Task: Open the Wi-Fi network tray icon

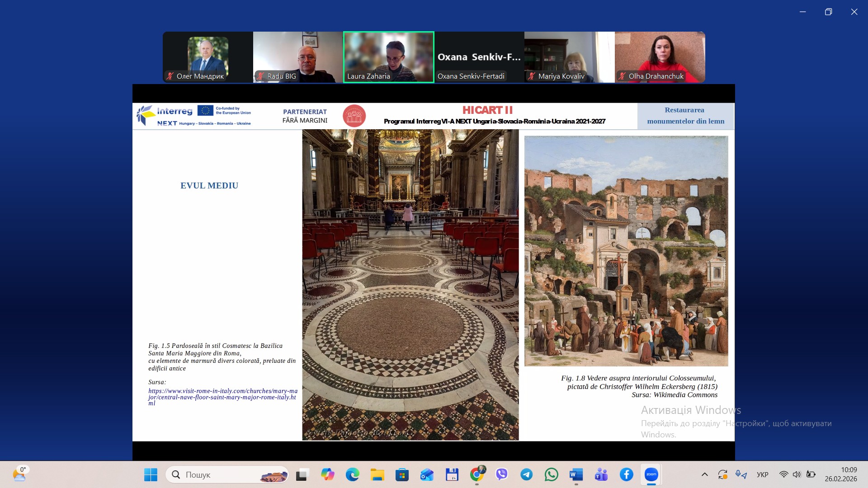Action: [783, 474]
